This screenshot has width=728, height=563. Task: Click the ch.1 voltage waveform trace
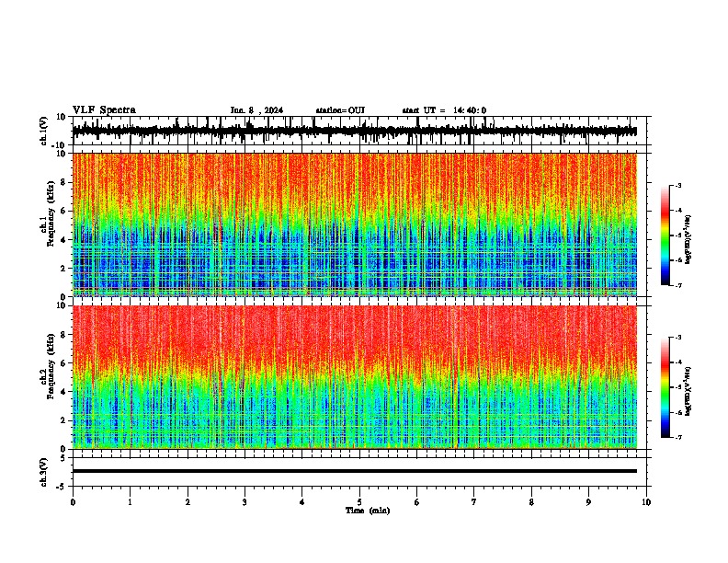coord(354,131)
